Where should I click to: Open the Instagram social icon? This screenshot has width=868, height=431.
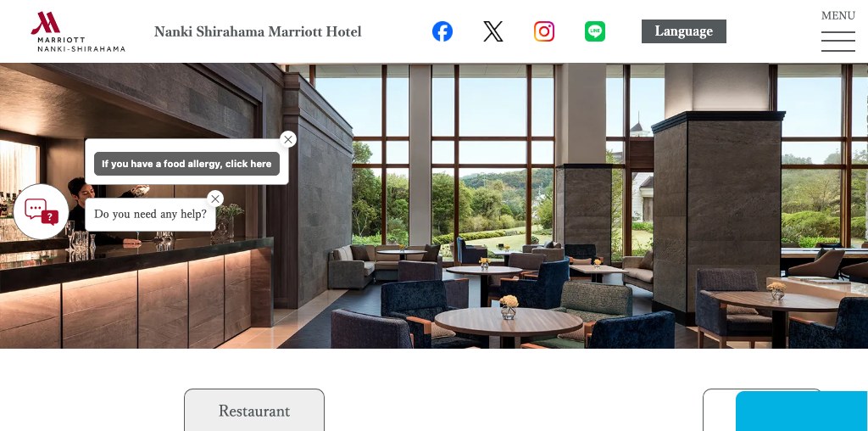[x=544, y=31]
